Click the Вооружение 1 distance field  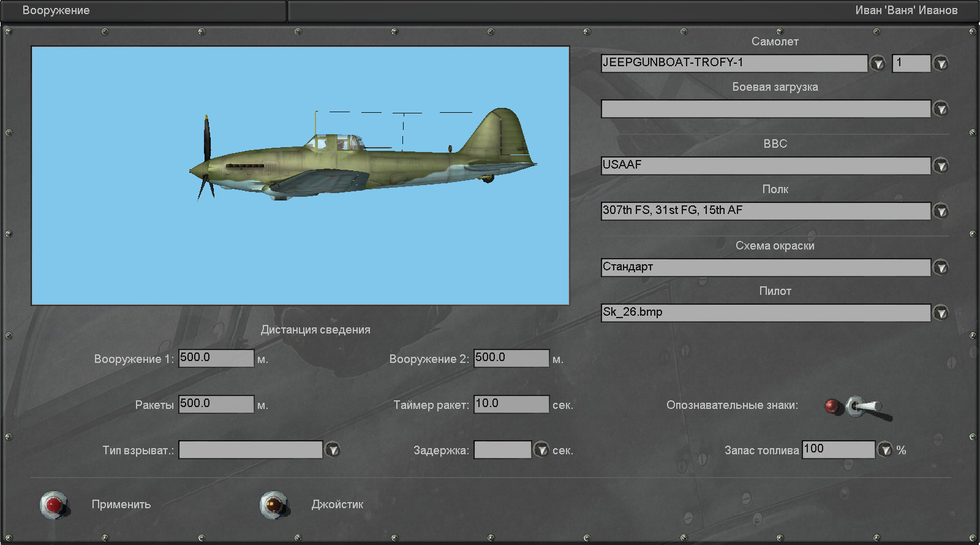pyautogui.click(x=216, y=358)
